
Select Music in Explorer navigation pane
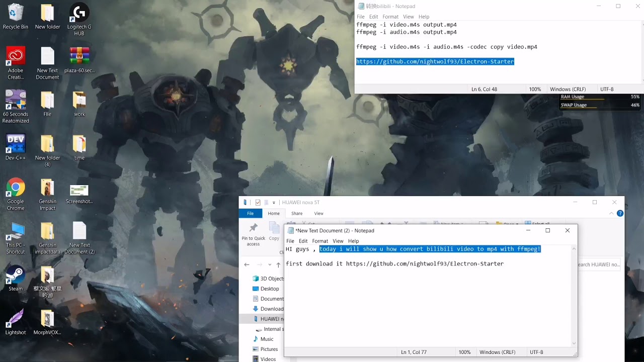[263, 339]
